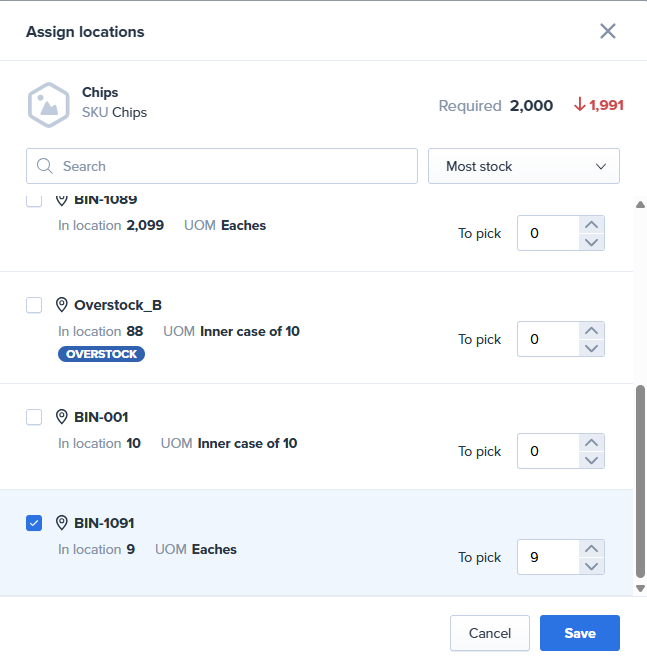Check the Overstock_B location checkbox
Viewport: 647px width, 665px height.
click(34, 305)
